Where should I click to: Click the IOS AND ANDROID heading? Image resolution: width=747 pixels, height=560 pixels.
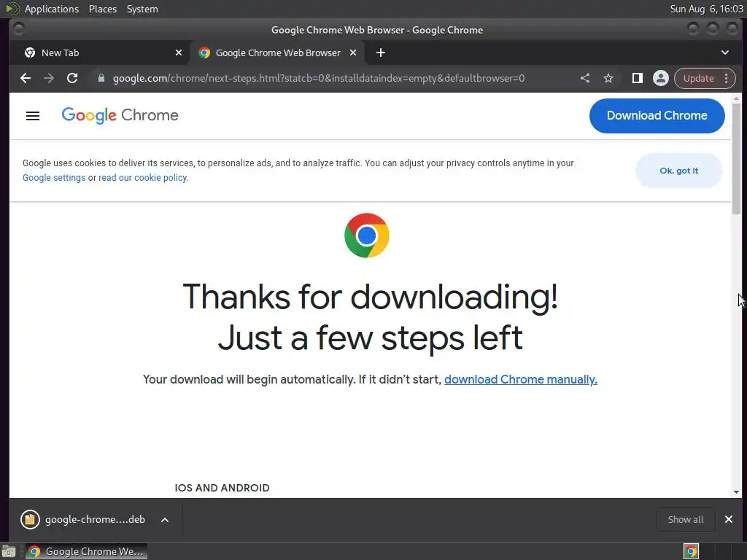222,488
